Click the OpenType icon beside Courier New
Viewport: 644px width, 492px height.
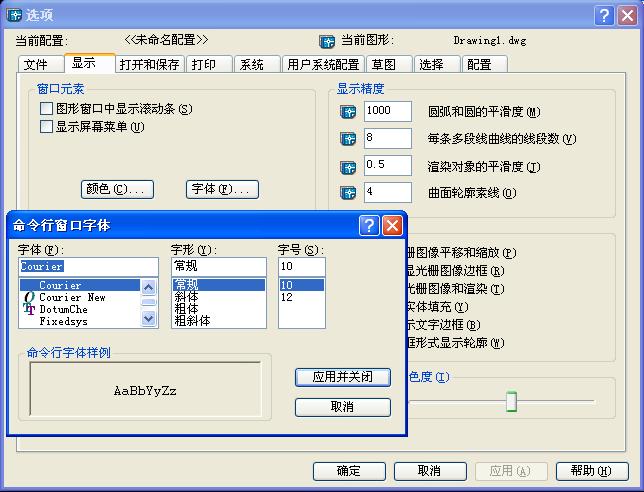click(x=29, y=297)
